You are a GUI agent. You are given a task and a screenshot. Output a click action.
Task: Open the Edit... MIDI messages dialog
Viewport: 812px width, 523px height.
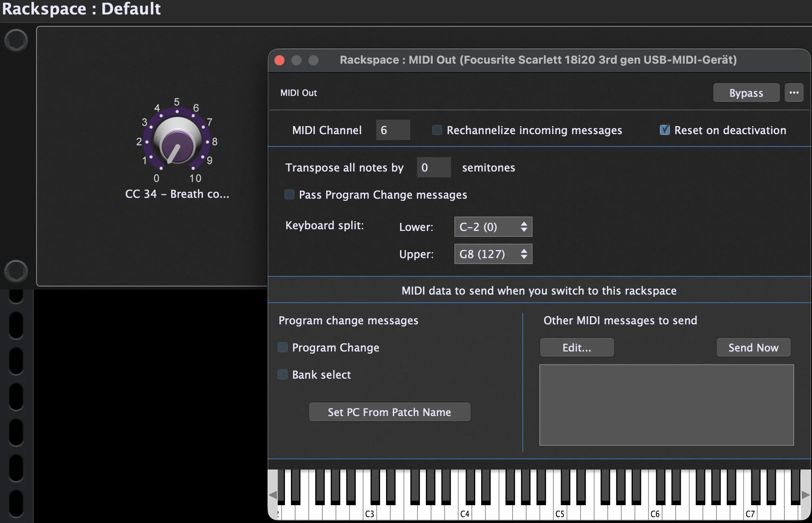point(577,347)
